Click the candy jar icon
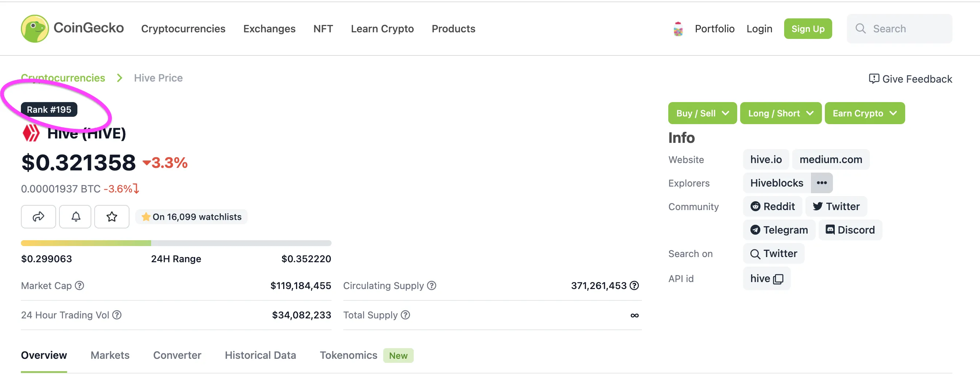This screenshot has width=980, height=379. pyautogui.click(x=678, y=29)
